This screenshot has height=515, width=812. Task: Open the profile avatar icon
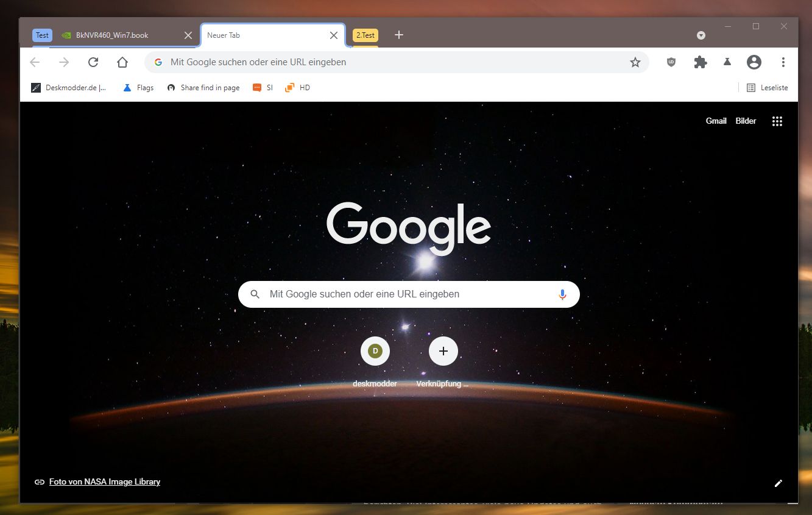[x=754, y=62]
